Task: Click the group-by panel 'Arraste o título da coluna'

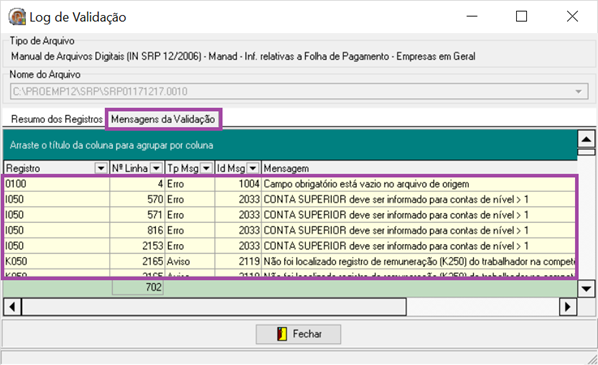Action: click(290, 145)
